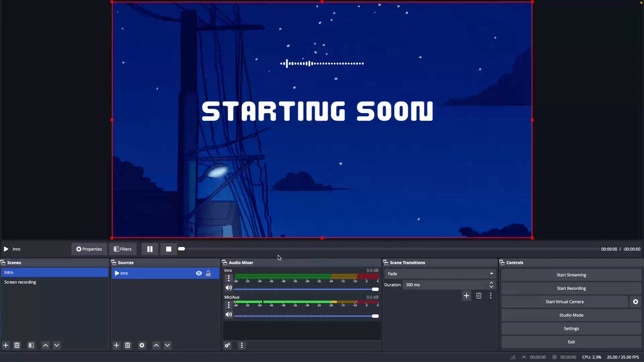
Task: Delete the selected source with trash icon
Action: coord(127,345)
